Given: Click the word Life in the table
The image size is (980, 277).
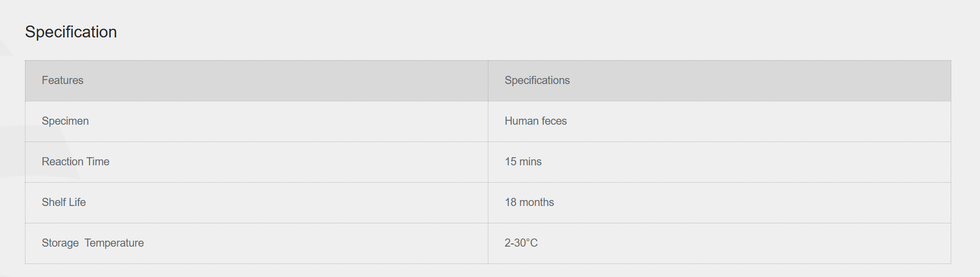Looking at the screenshot, I should [77, 202].
